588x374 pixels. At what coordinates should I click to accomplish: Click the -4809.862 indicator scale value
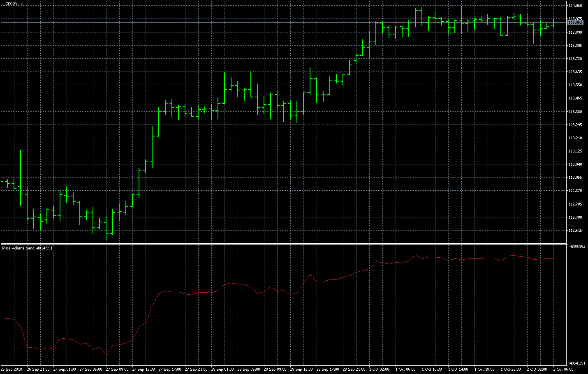click(576, 247)
